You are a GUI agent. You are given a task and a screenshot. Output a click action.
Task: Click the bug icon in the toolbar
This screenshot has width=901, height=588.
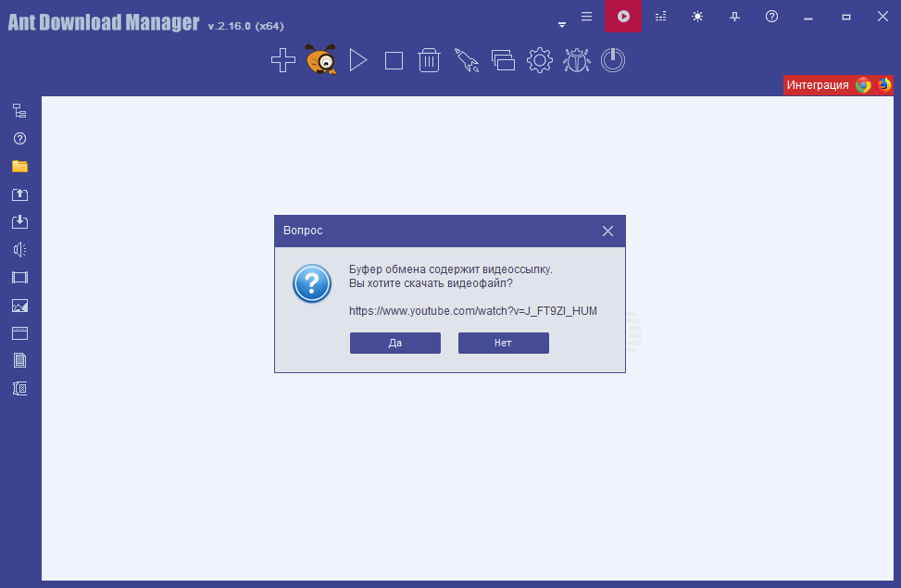click(577, 61)
